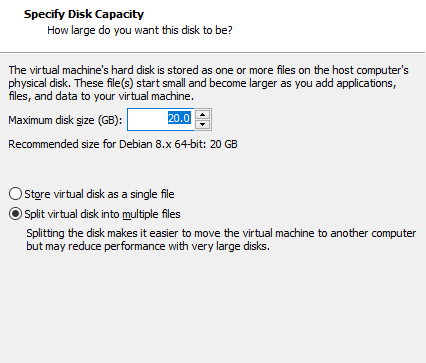Click the virtual machine's hard disk description paragraph
Viewport: 426px width, 363px height.
208,83
